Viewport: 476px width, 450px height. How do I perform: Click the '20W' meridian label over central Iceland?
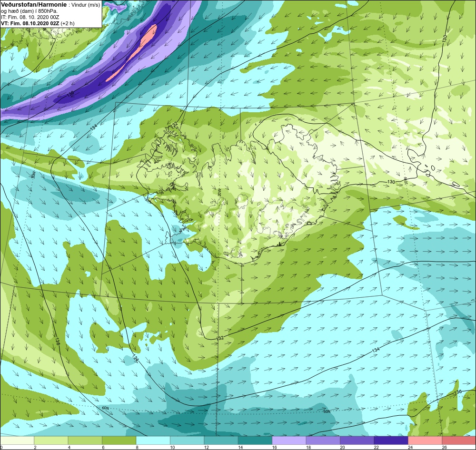pos(218,192)
